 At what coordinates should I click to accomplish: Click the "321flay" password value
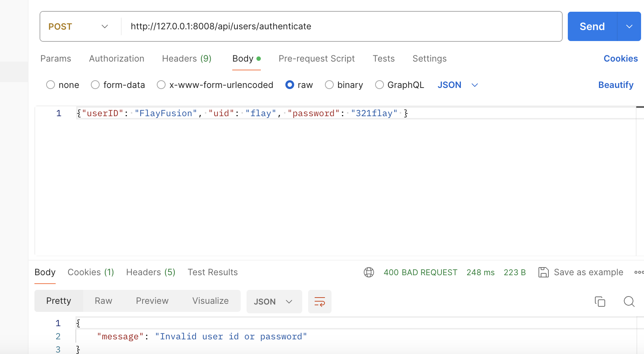coord(374,113)
